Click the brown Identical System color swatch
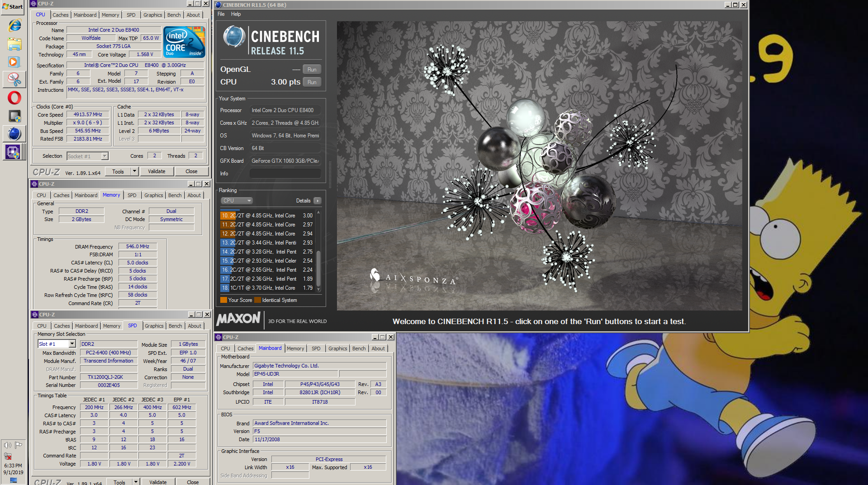 point(257,300)
